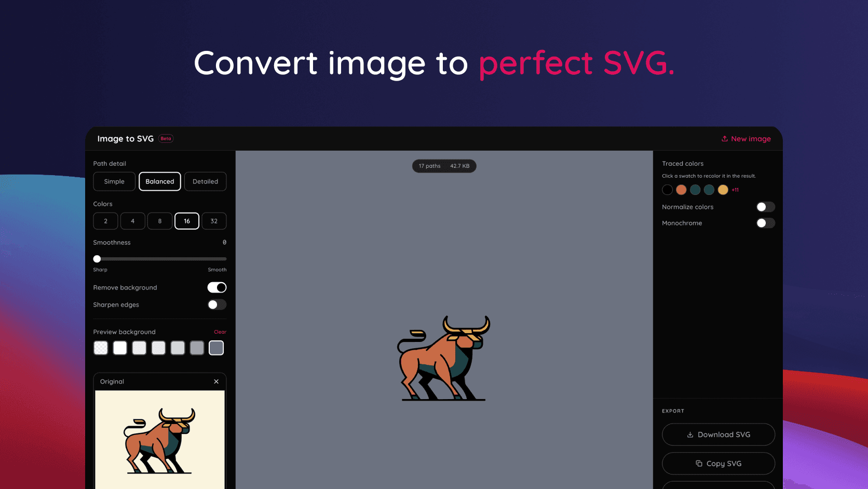Enable the Monochrome switch
Image resolution: width=868 pixels, height=489 pixels.
pos(766,223)
